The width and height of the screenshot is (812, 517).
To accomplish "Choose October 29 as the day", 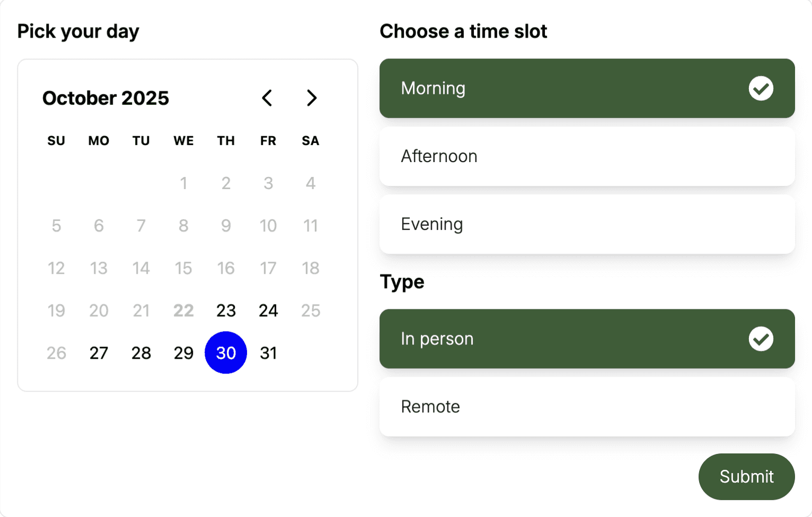I will coord(183,353).
